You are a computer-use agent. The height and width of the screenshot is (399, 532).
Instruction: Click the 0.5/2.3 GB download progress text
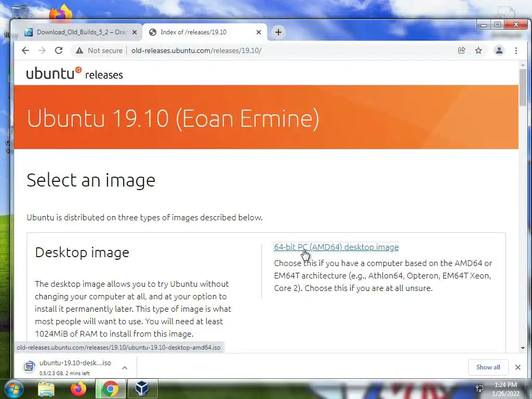[64, 373]
